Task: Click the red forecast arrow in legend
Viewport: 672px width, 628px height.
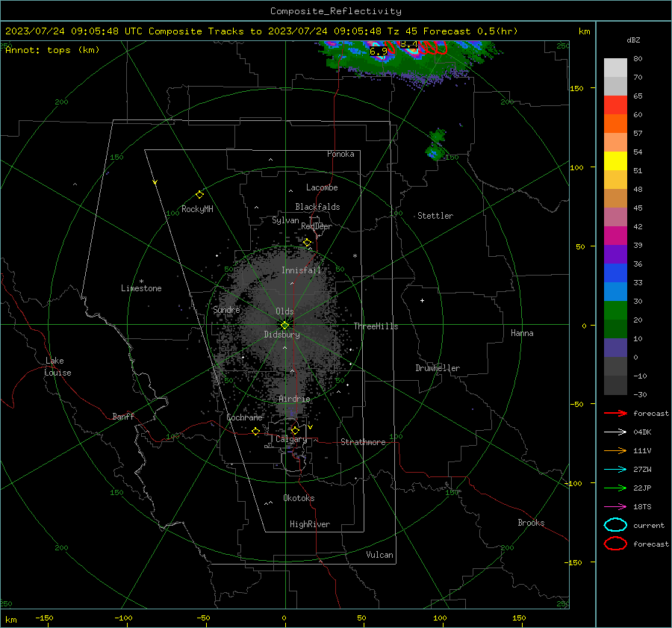Action: (615, 413)
